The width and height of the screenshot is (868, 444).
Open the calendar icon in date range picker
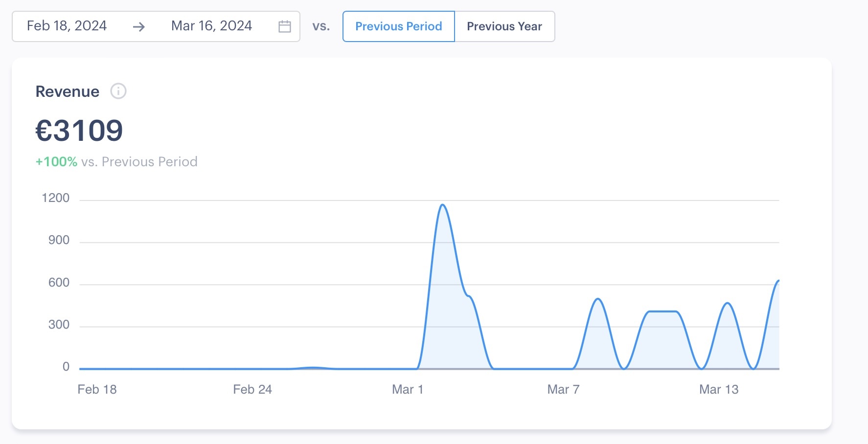point(284,26)
